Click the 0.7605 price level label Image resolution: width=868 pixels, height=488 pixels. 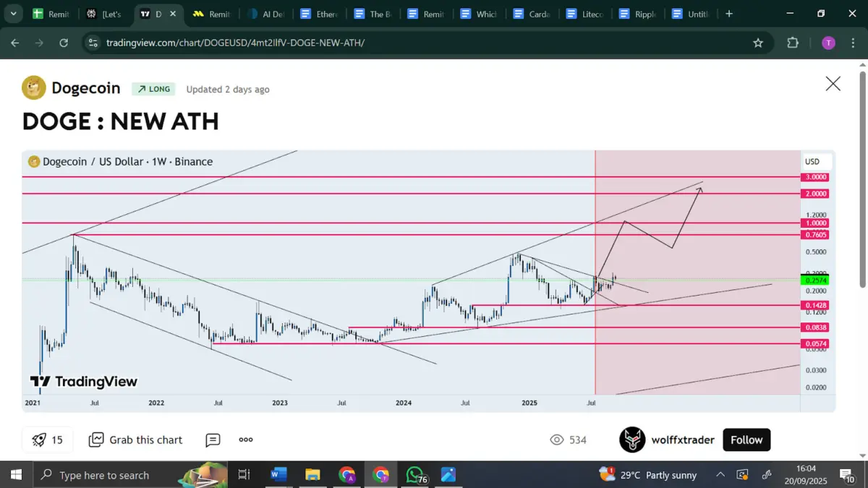(815, 235)
